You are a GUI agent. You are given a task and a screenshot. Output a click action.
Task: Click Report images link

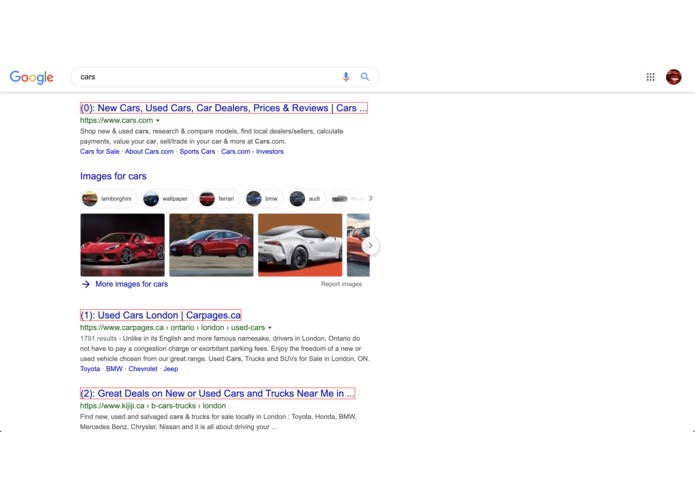pyautogui.click(x=341, y=284)
